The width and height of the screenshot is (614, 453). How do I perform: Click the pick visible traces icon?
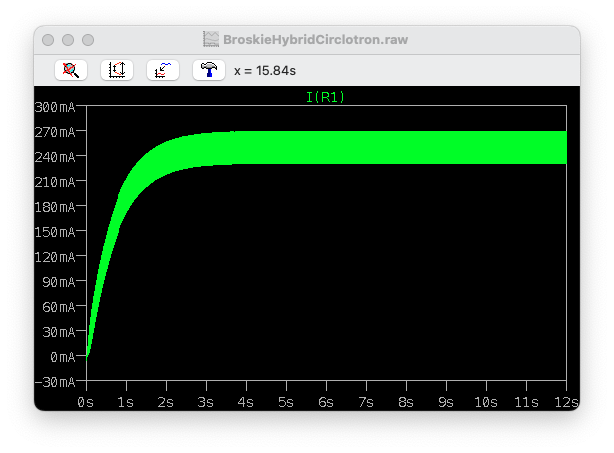pos(163,70)
